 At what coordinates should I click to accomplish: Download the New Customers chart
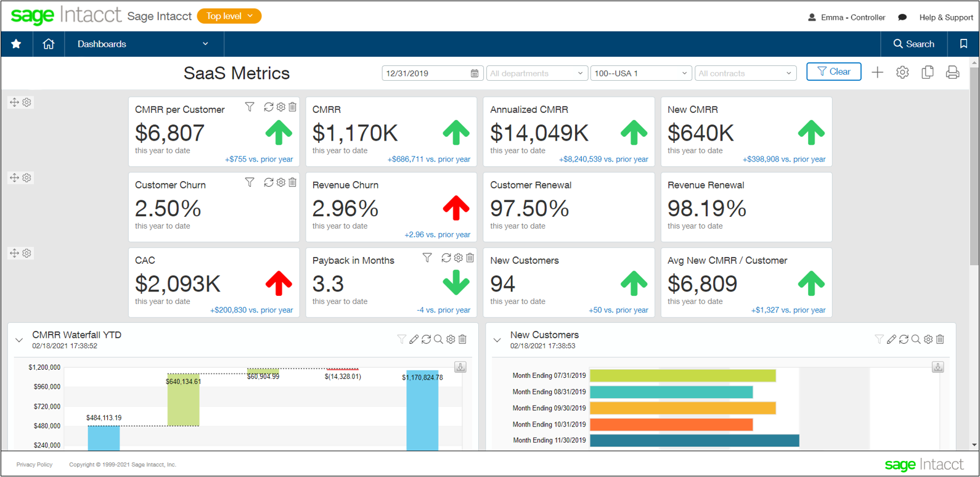[x=937, y=367]
